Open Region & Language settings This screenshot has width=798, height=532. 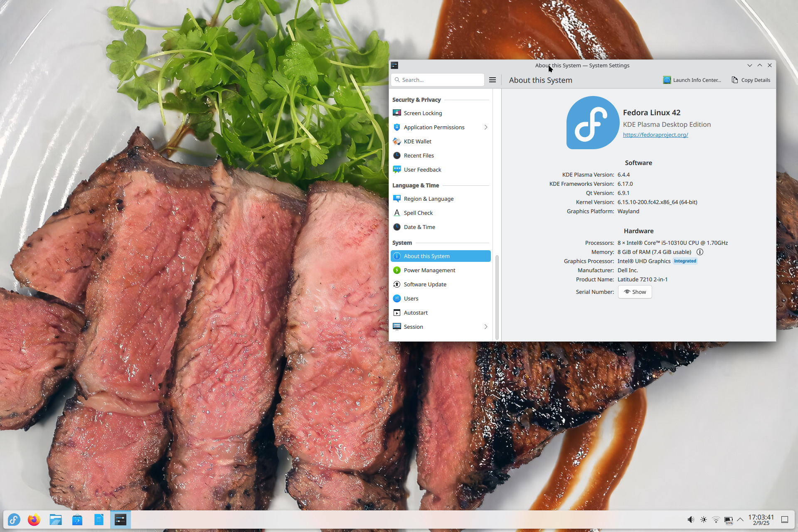(428, 199)
